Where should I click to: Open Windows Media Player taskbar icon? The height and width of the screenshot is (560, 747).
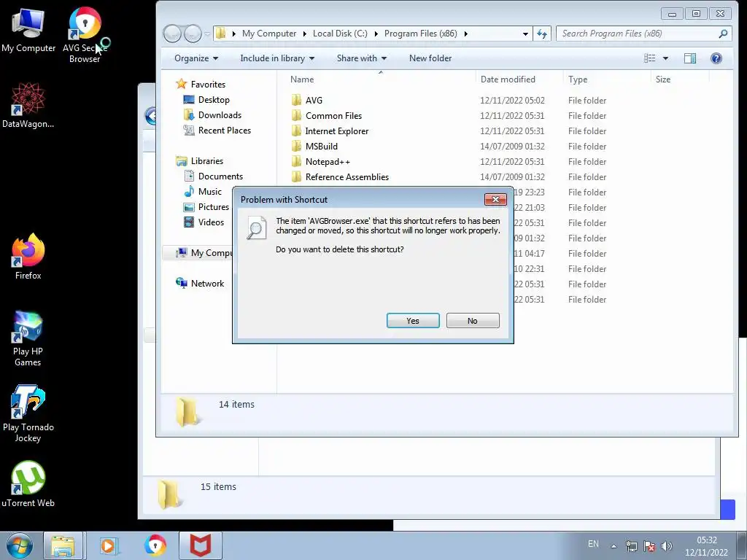click(x=109, y=545)
